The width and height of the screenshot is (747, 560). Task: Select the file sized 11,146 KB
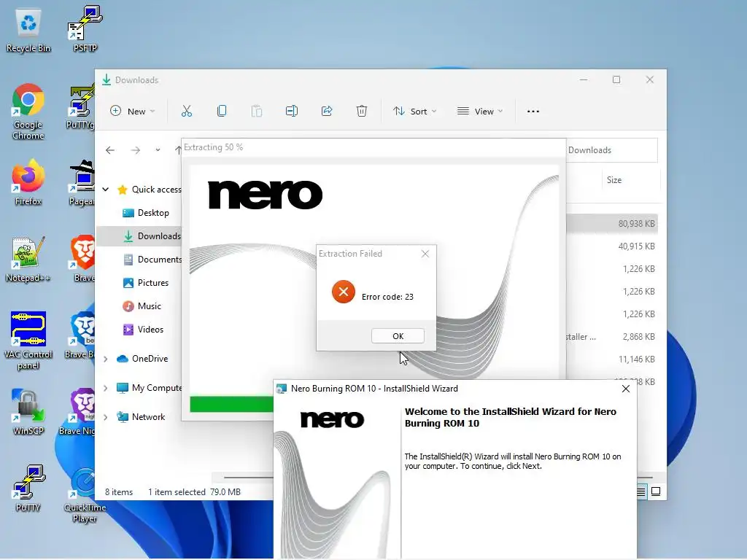pyautogui.click(x=612, y=359)
